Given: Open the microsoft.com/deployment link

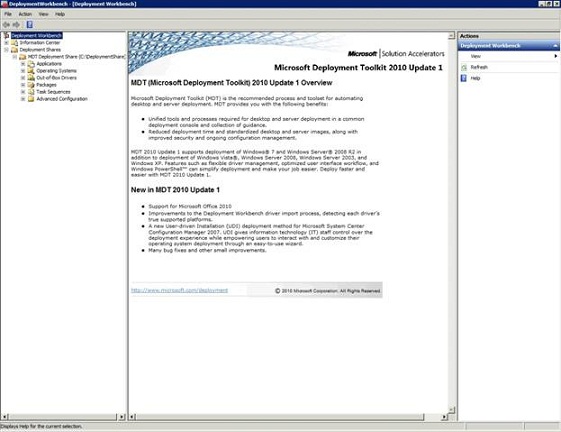Looking at the screenshot, I should click(179, 290).
